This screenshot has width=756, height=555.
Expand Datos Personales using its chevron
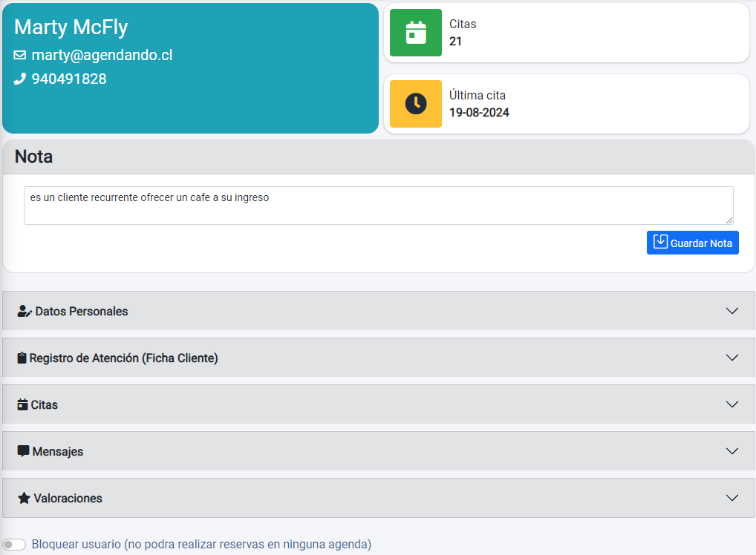[x=732, y=311]
